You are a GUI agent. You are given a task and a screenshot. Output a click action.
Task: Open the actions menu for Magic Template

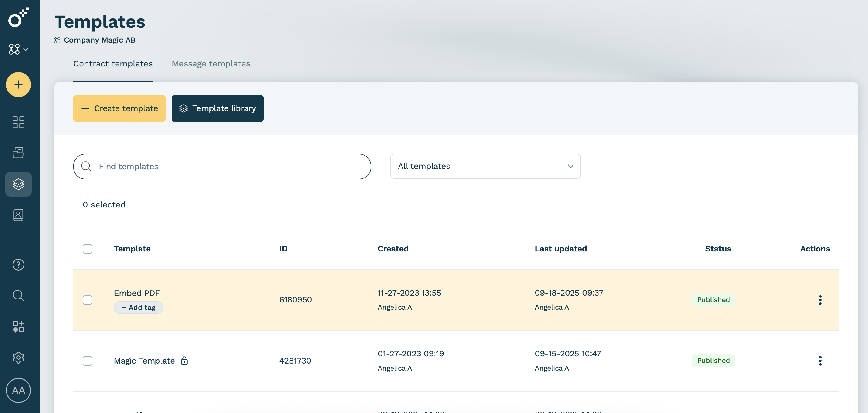(820, 361)
